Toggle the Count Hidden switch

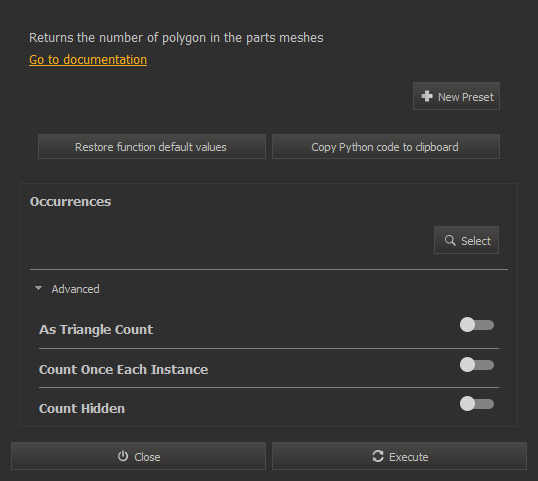477,403
